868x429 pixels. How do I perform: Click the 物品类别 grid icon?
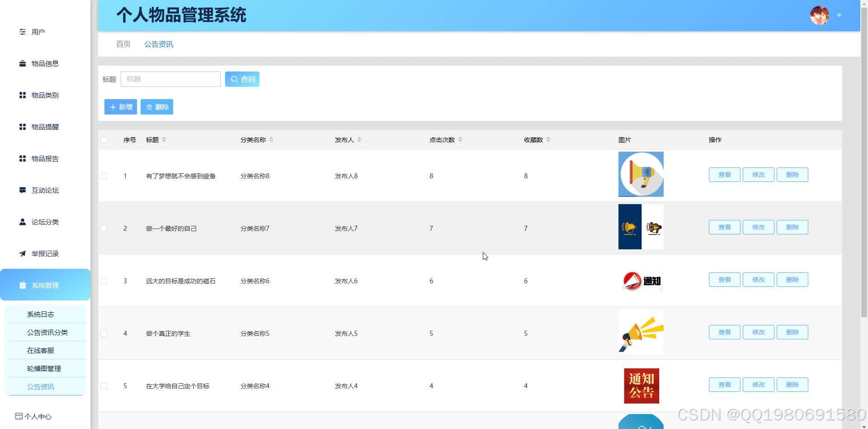click(22, 95)
